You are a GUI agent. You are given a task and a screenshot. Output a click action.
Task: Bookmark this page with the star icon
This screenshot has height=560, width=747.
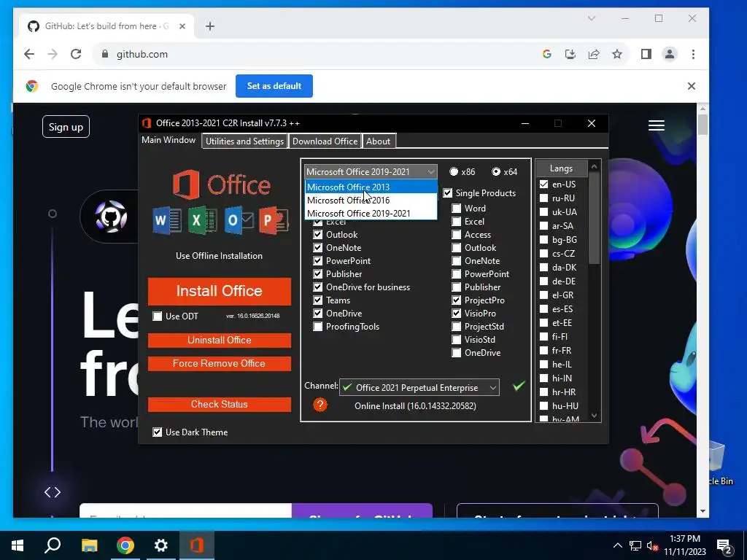617,54
